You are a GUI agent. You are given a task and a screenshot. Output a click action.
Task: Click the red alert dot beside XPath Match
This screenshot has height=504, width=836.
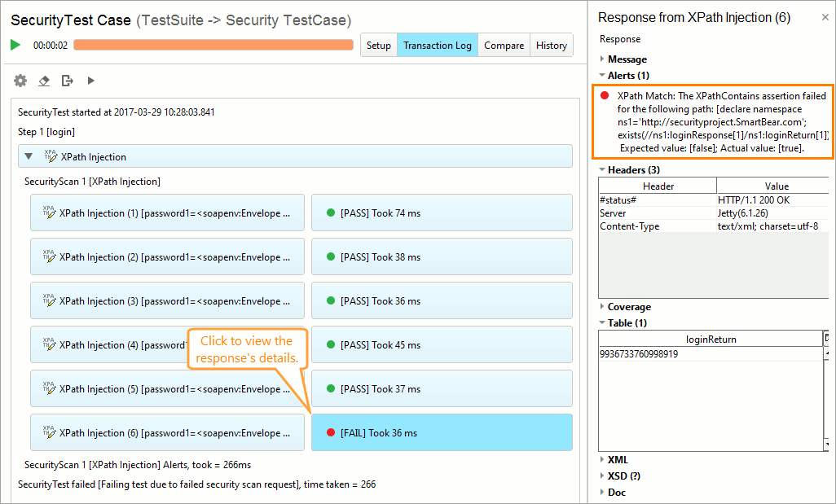point(603,95)
